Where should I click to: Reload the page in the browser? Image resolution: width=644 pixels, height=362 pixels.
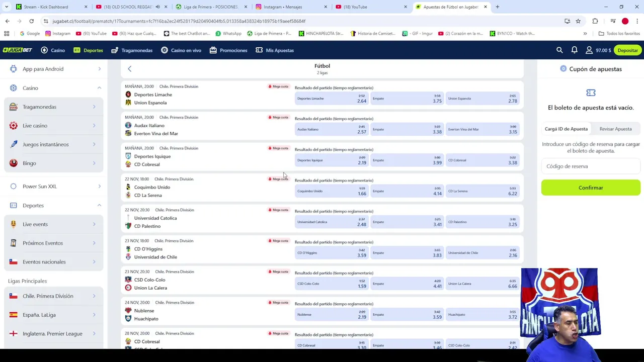point(31,21)
